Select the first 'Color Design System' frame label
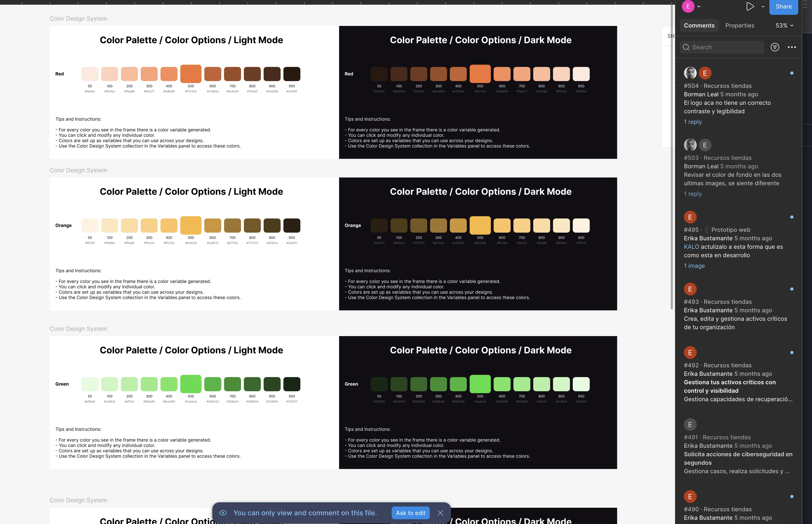The image size is (812, 524). [78, 19]
